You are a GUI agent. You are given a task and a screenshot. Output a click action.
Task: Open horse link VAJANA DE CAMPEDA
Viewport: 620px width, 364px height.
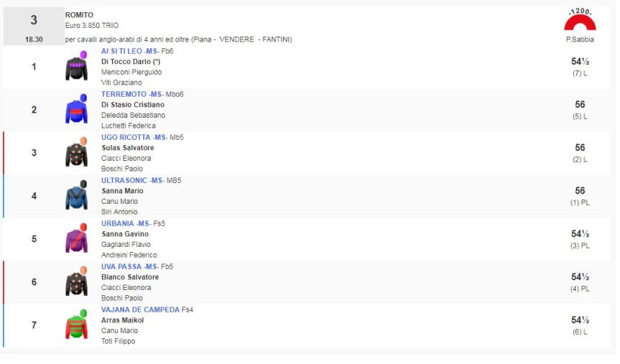click(x=140, y=309)
